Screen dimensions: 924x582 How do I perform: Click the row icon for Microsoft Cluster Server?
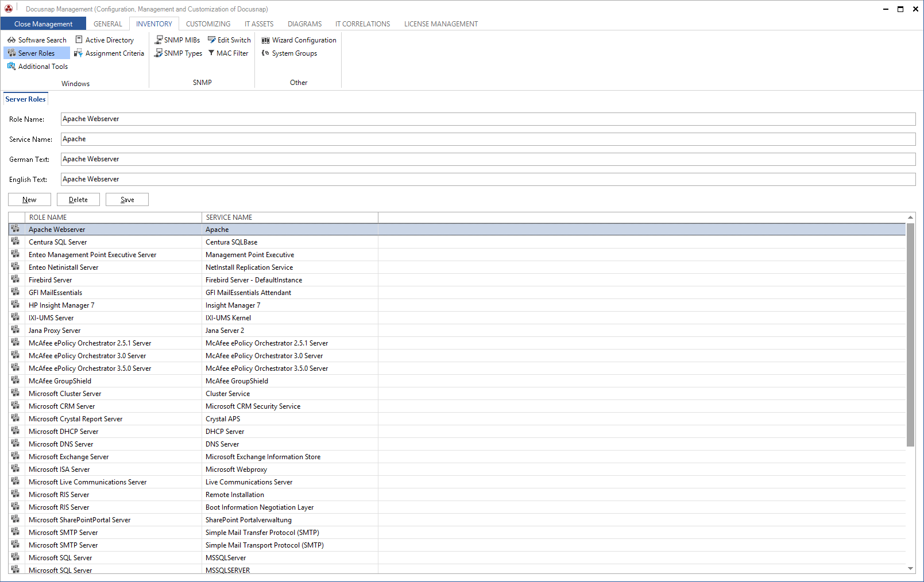(x=16, y=393)
